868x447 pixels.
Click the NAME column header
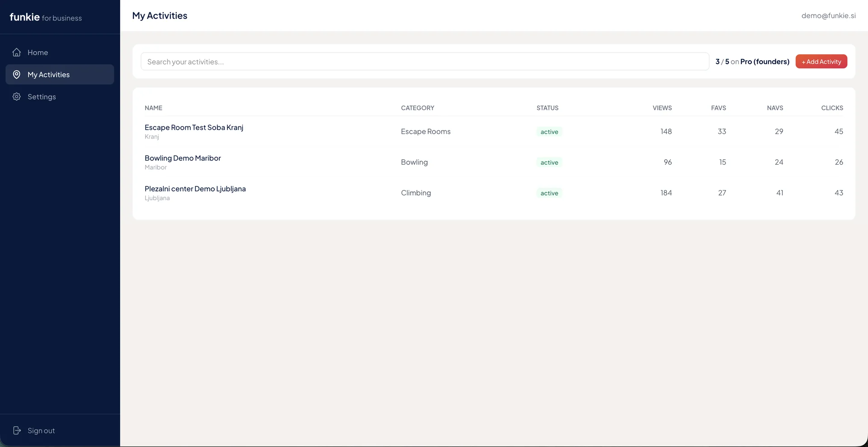[153, 108]
